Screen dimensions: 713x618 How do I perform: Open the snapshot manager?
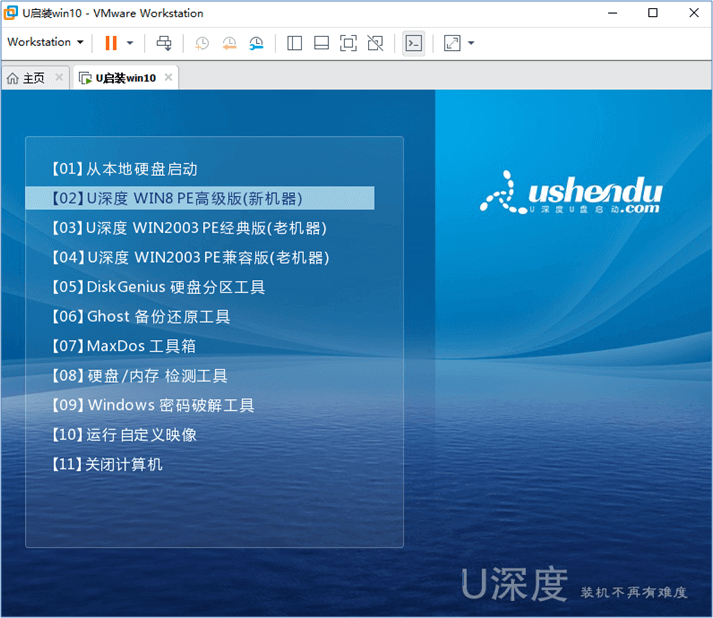[256, 43]
